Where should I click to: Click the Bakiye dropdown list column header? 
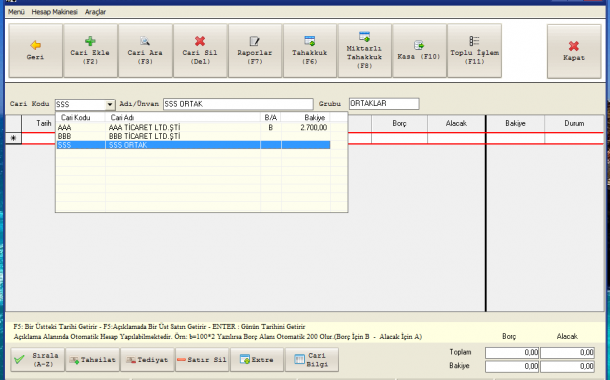click(x=306, y=117)
